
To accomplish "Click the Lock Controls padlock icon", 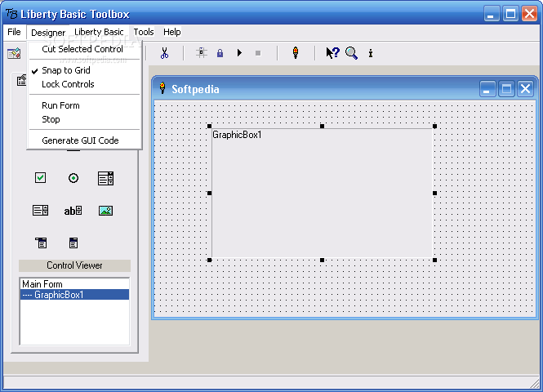I will pyautogui.click(x=220, y=53).
